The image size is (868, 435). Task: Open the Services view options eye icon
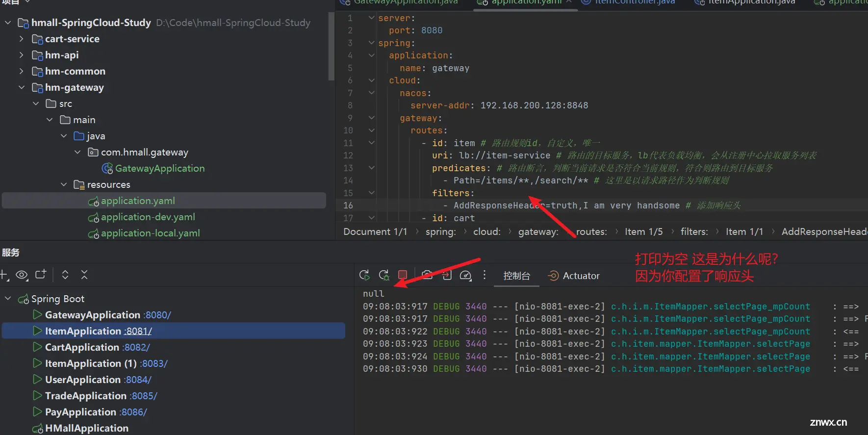tap(22, 275)
